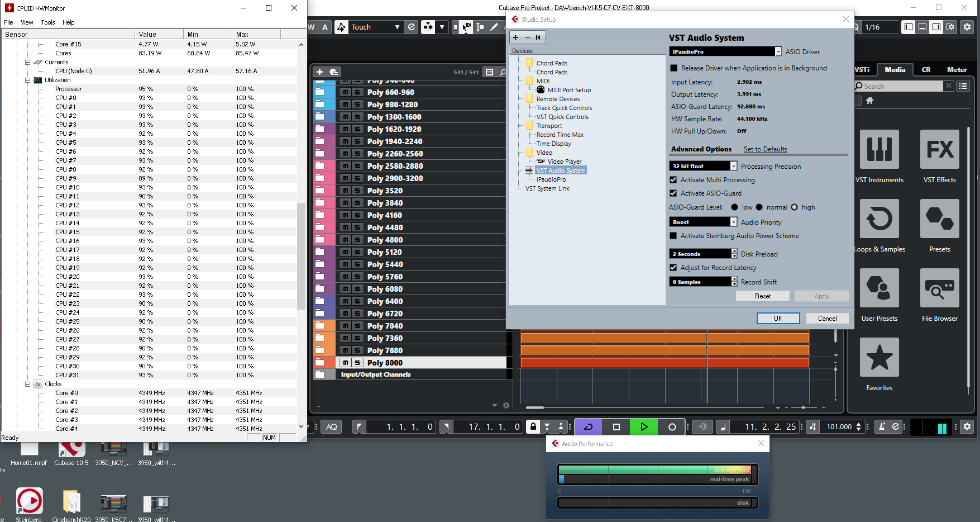
Task: Add a device in Studio Setup
Action: [515, 37]
